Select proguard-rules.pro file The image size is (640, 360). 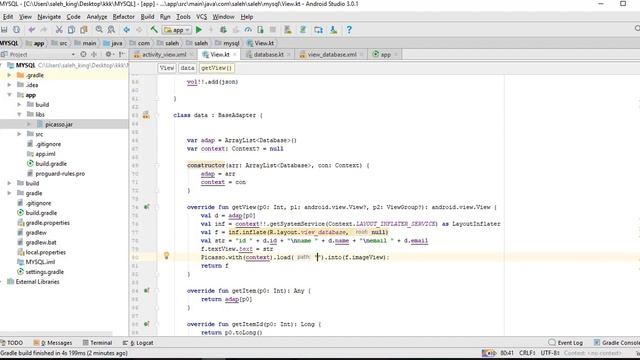[x=60, y=173]
